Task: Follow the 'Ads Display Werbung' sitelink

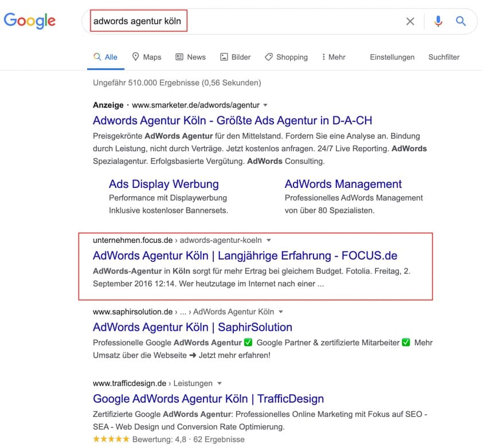Action: 164,184
